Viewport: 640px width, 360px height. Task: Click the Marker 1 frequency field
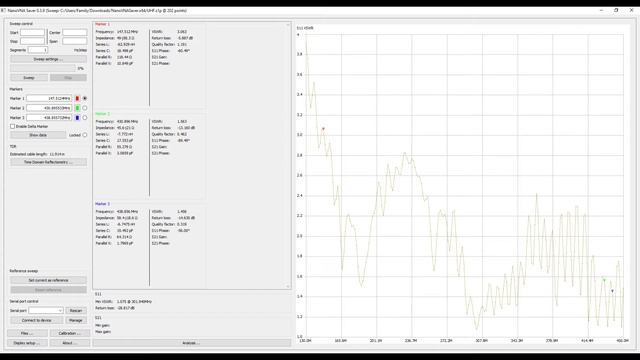tap(49, 98)
